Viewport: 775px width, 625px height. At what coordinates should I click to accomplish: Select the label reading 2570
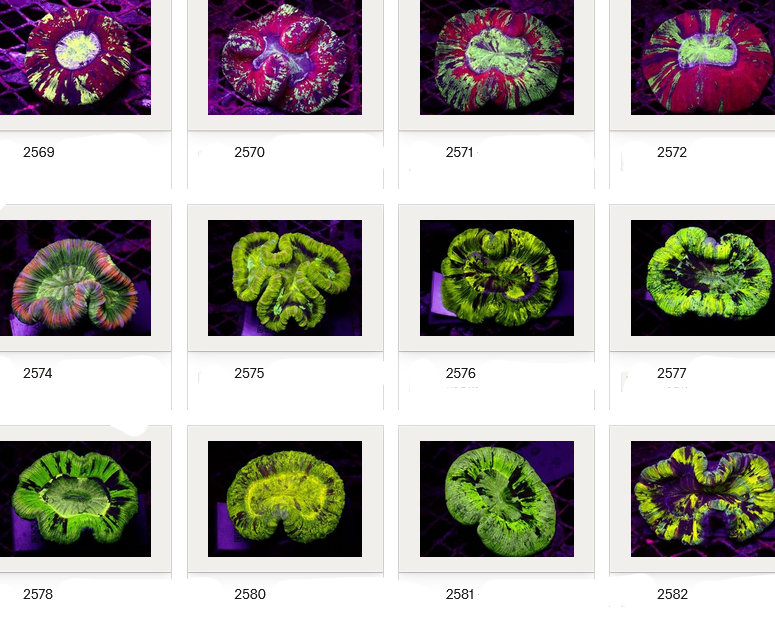pyautogui.click(x=249, y=153)
